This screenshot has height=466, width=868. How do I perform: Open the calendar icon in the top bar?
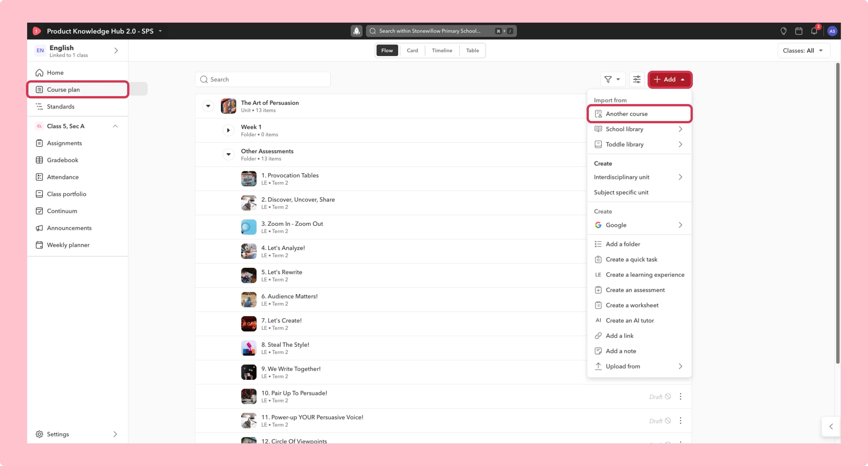pos(799,31)
